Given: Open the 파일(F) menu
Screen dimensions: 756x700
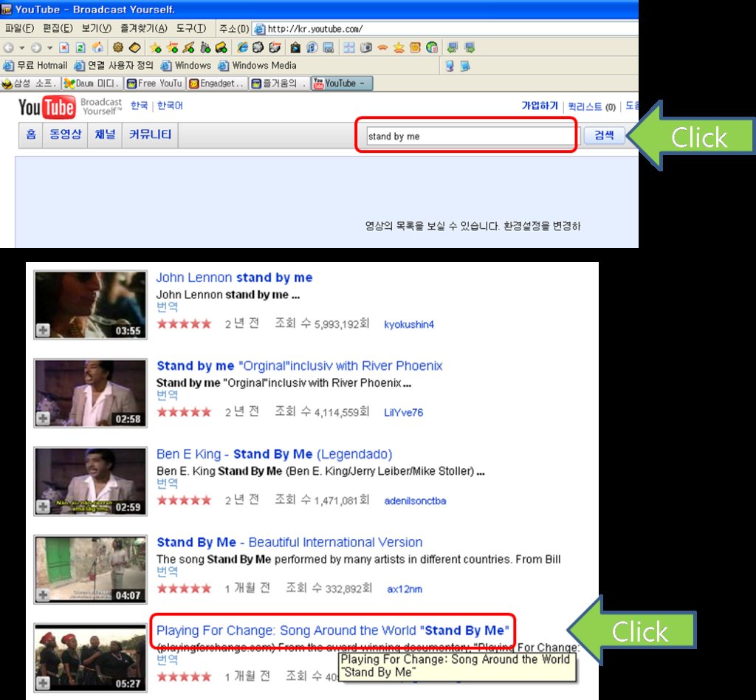Looking at the screenshot, I should (19, 29).
